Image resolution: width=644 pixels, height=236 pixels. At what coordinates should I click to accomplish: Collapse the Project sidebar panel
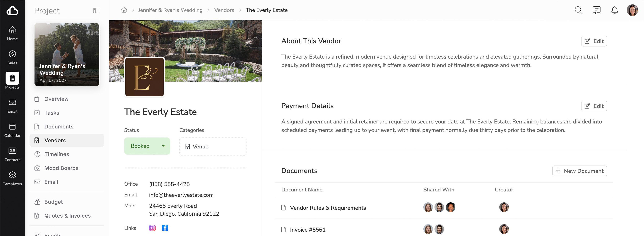click(x=96, y=10)
